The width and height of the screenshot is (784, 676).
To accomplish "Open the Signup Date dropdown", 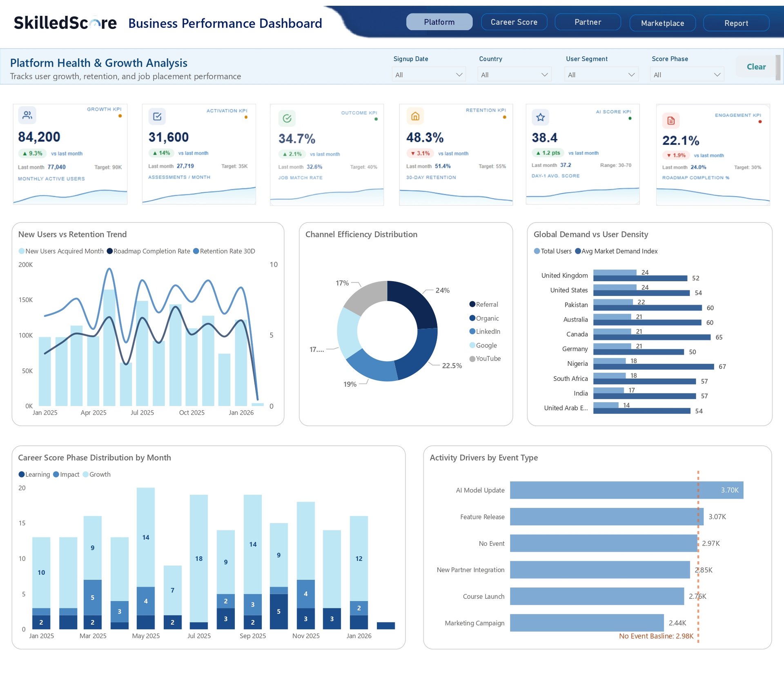I will point(428,75).
